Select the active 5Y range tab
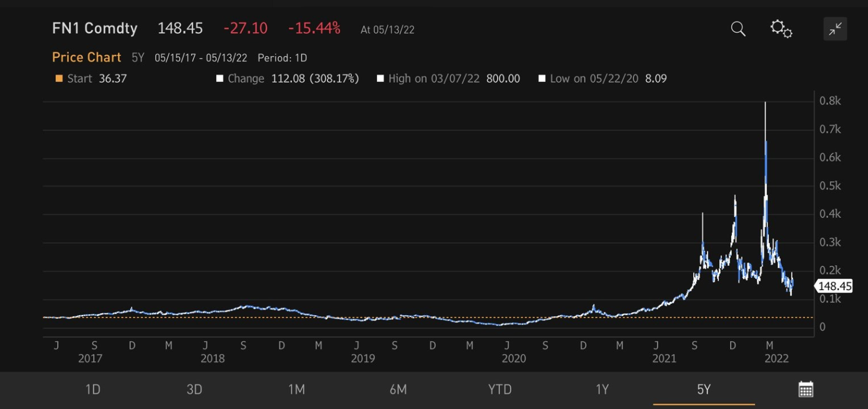Image resolution: width=868 pixels, height=409 pixels. pos(704,389)
